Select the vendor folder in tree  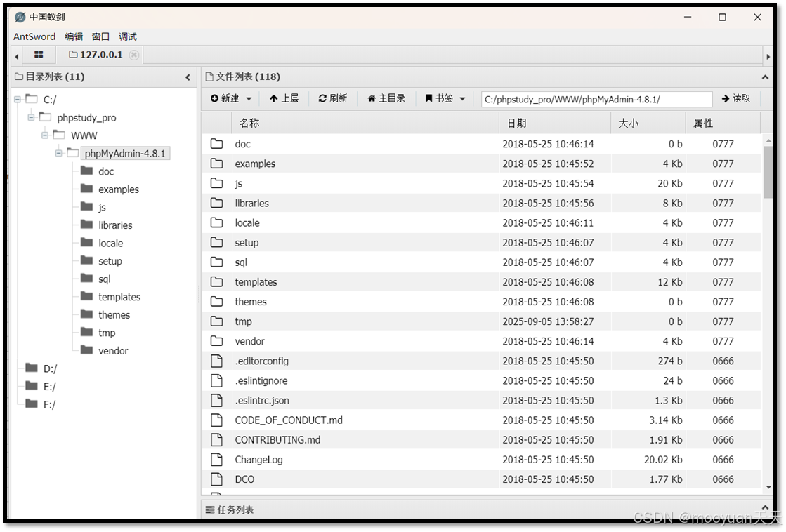coord(113,351)
